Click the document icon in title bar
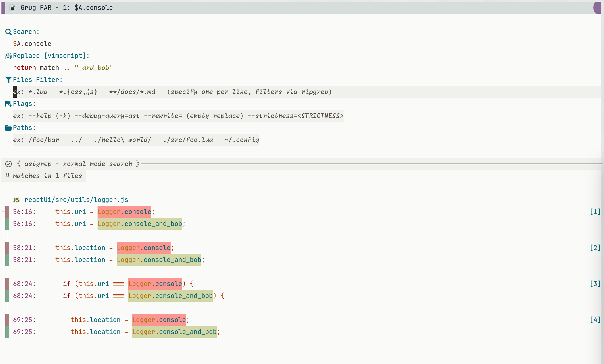 coord(12,8)
